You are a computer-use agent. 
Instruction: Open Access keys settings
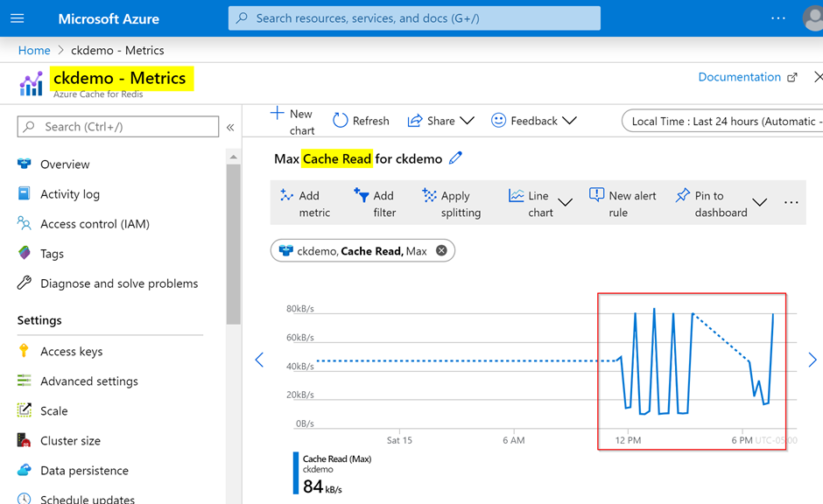coord(72,352)
